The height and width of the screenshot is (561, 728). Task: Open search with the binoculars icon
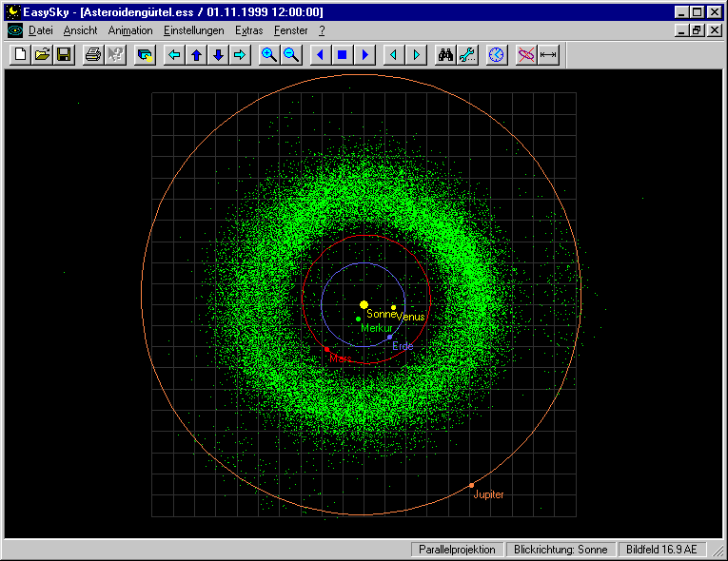coord(444,55)
